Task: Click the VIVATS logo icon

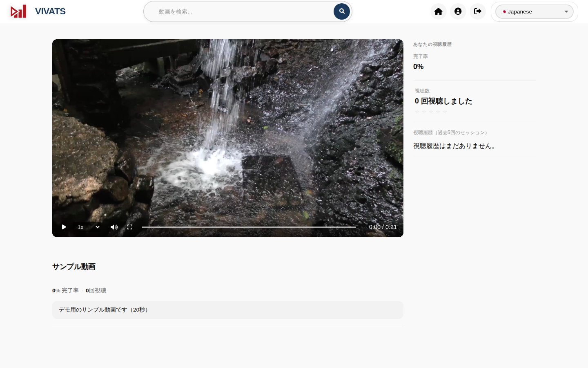Action: click(18, 11)
